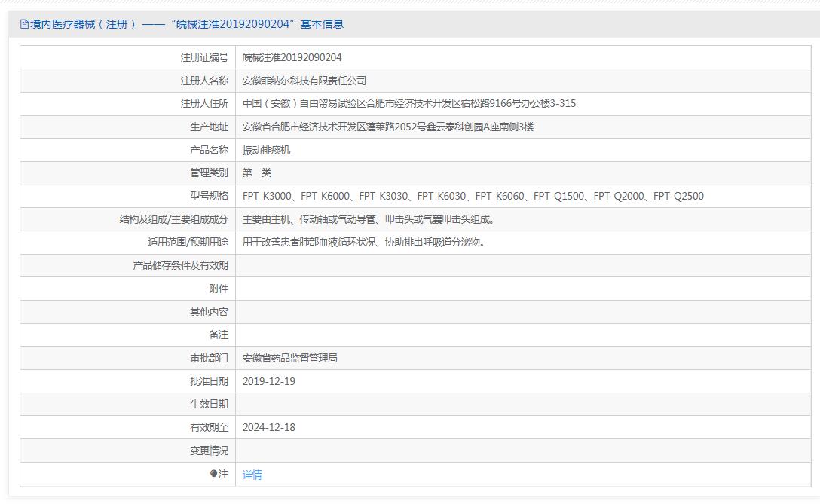Click the 备注 label
The image size is (820, 504).
point(219,334)
